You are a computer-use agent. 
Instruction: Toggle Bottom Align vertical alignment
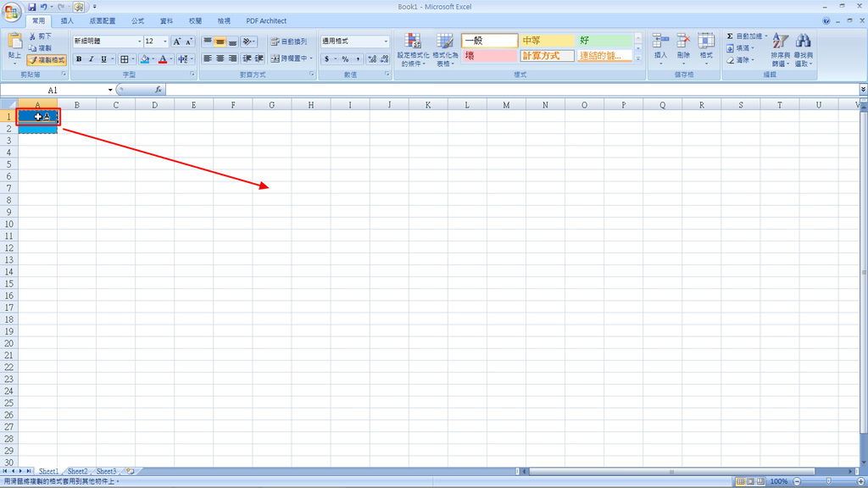(232, 42)
